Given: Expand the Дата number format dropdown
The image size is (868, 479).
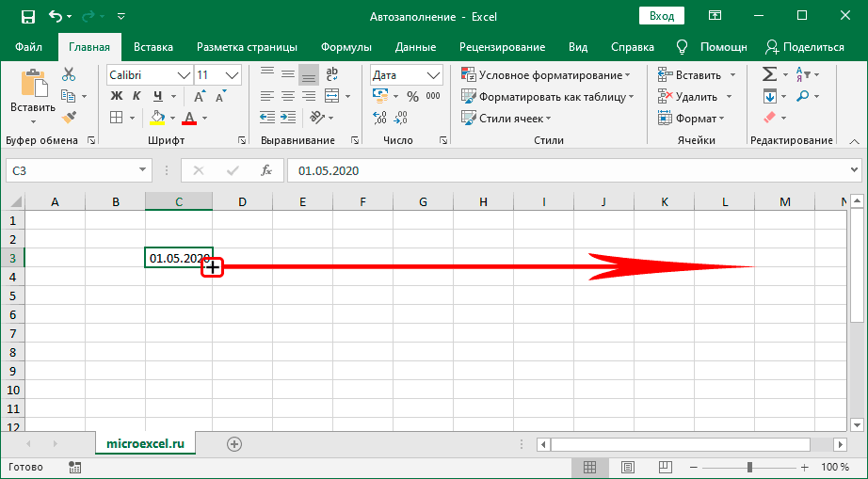Looking at the screenshot, I should click(x=433, y=75).
